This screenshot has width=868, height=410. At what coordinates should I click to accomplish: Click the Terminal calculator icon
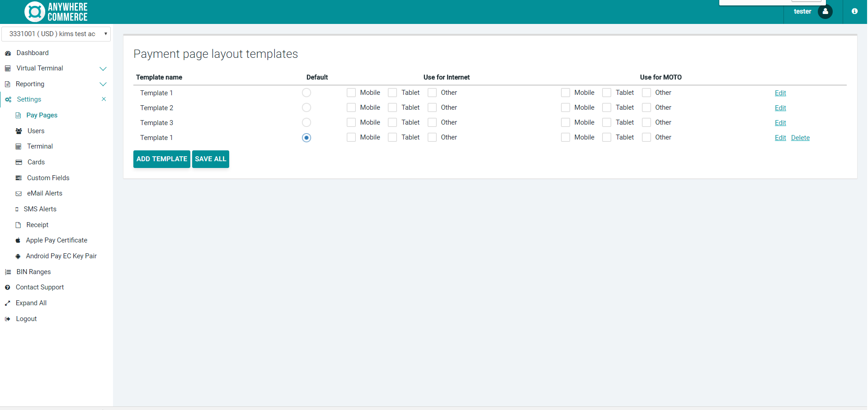tap(19, 147)
